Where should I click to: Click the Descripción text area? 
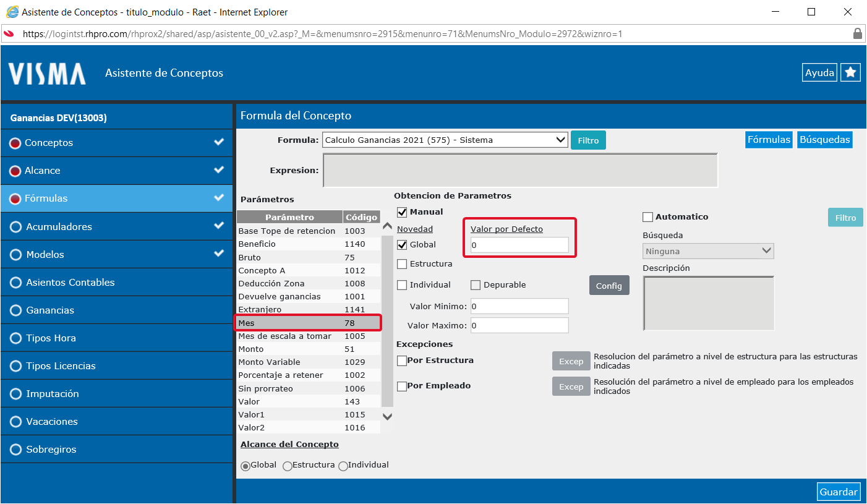[x=709, y=303]
